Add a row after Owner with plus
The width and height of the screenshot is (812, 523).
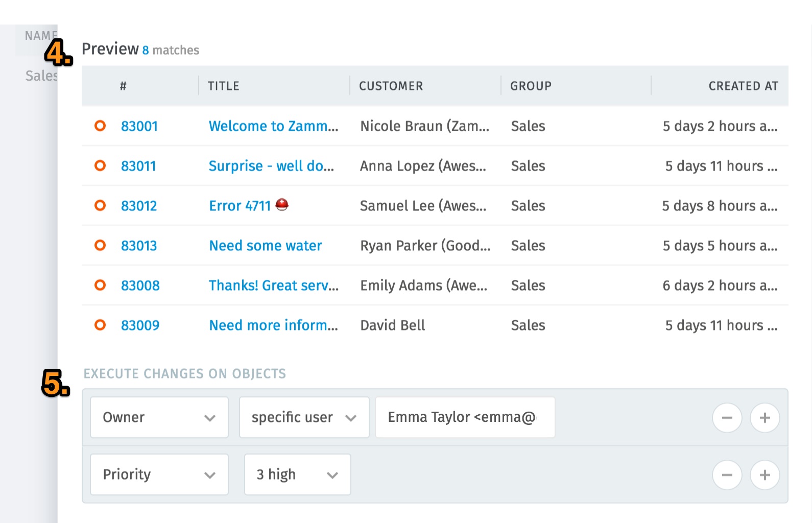tap(765, 418)
